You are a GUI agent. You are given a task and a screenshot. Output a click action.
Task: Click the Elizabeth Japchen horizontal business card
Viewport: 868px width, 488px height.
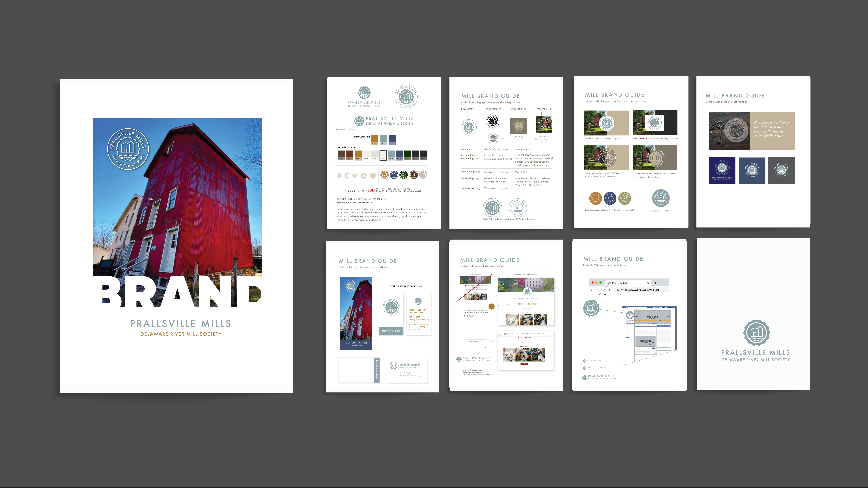point(406,370)
